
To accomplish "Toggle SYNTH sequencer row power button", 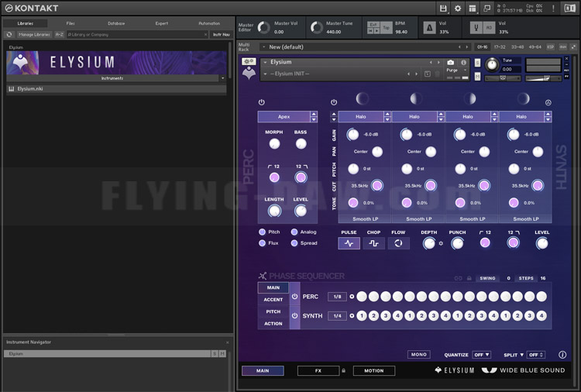I will [294, 316].
